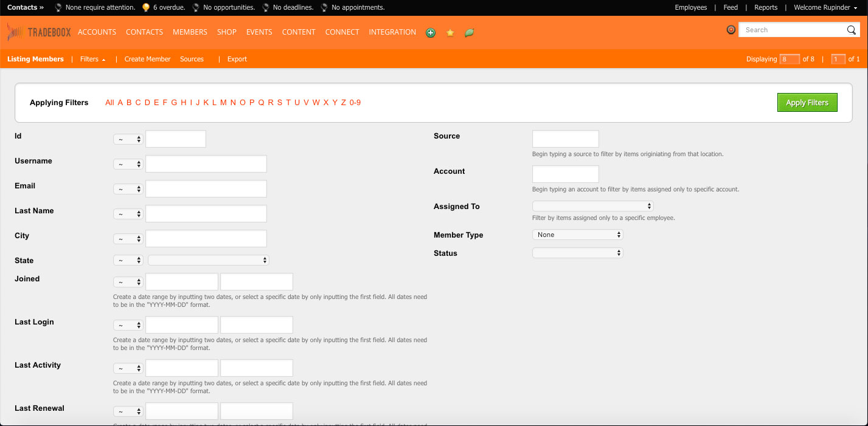
Task: Click the Email text input
Action: (x=206, y=188)
